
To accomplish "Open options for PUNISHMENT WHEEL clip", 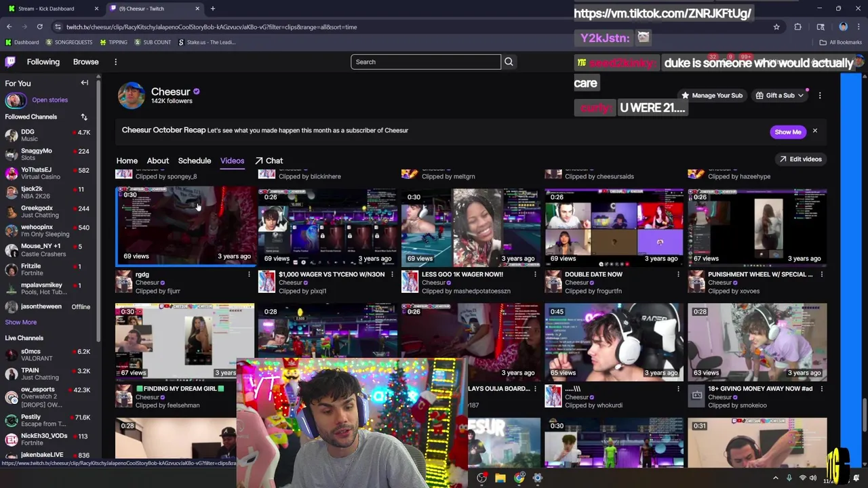I will click(x=821, y=274).
